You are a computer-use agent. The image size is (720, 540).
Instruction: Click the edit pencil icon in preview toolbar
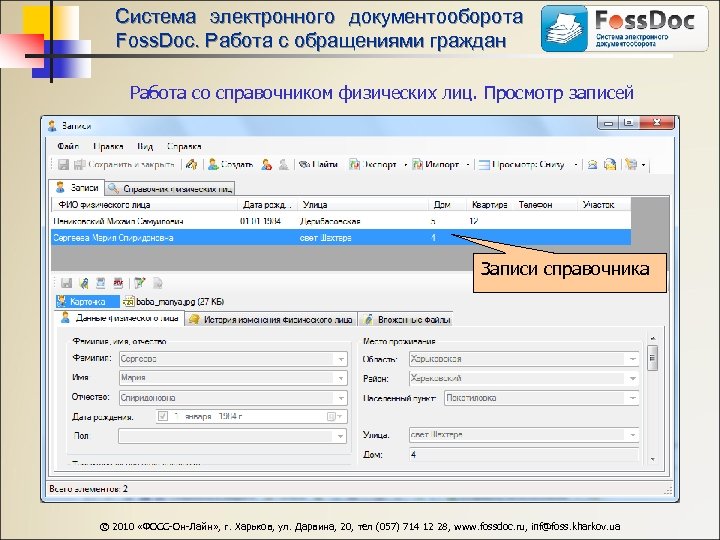click(x=140, y=283)
